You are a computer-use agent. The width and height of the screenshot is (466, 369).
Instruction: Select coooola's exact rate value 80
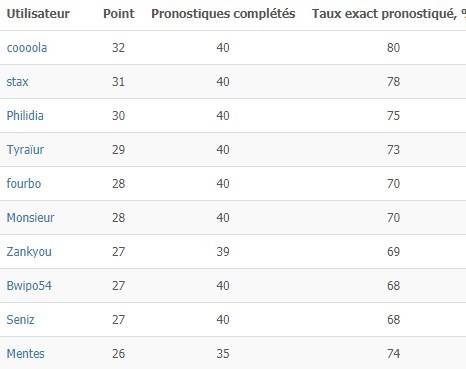[x=393, y=48]
